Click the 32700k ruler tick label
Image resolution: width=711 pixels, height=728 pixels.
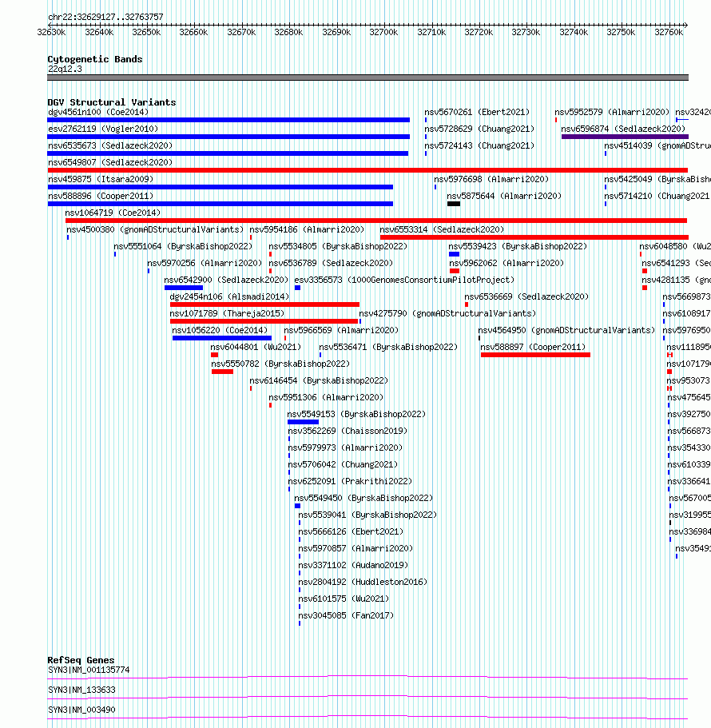pyautogui.click(x=383, y=32)
